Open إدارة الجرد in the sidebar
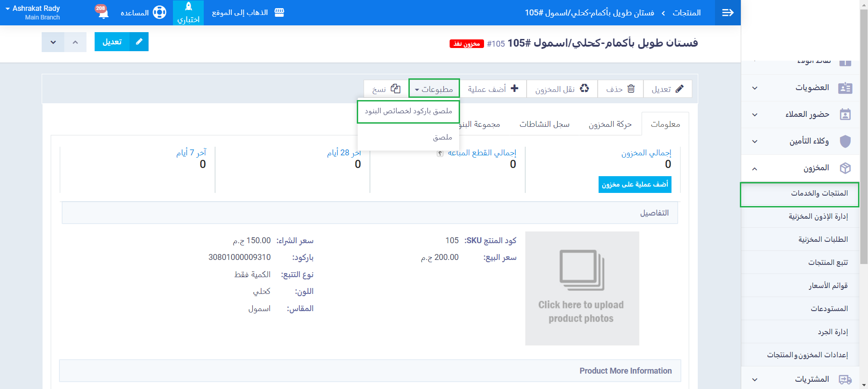 [832, 332]
